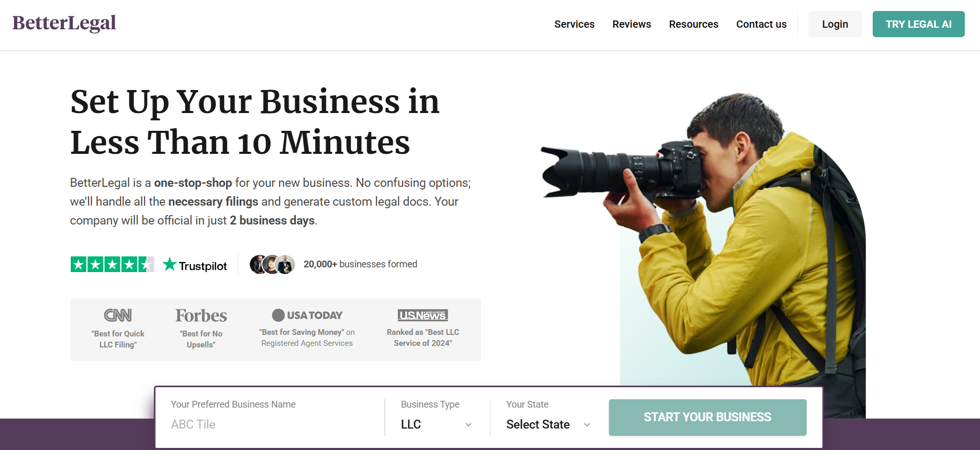Screen dimensions: 980x450
Task: Open the Services menu
Action: 574,24
